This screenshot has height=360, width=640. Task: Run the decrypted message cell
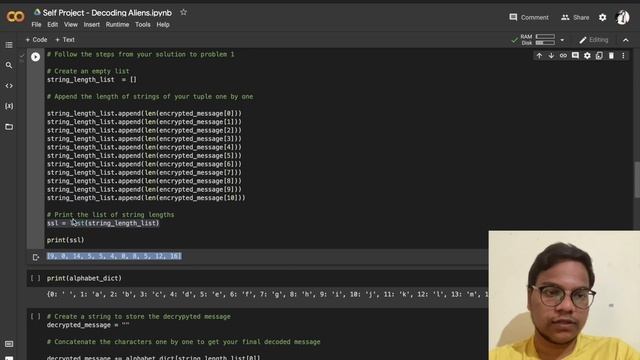tap(36, 316)
